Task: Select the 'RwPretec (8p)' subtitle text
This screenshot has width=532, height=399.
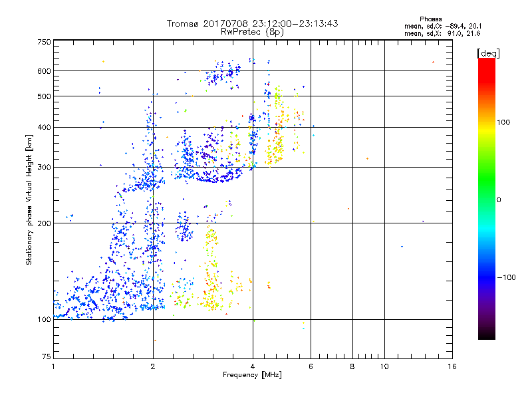Action: pos(252,32)
